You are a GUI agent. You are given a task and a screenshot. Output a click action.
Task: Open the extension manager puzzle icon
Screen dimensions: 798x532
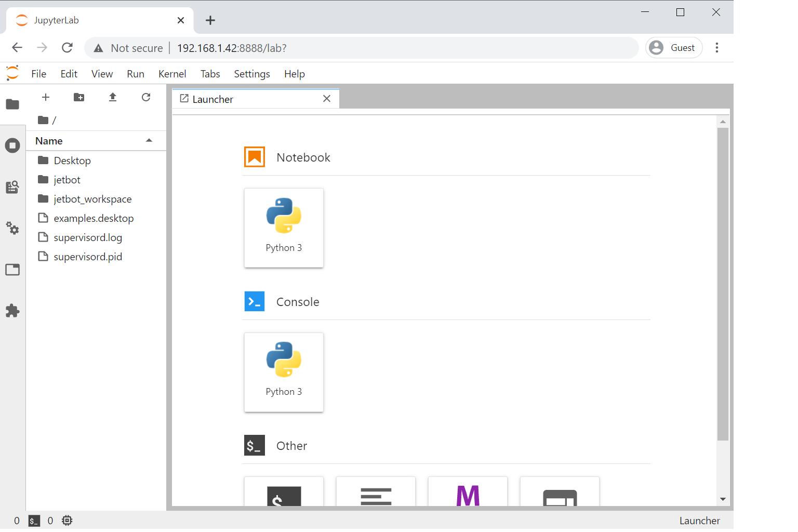[12, 311]
